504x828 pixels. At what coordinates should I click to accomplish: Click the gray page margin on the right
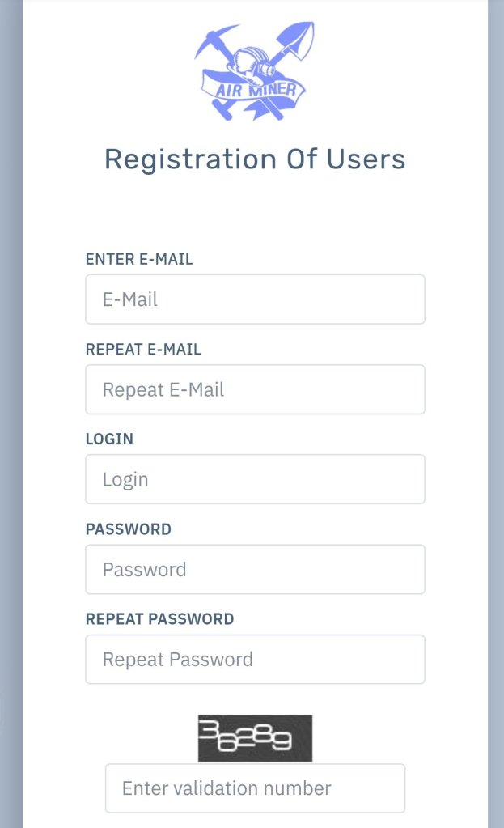(x=495, y=405)
